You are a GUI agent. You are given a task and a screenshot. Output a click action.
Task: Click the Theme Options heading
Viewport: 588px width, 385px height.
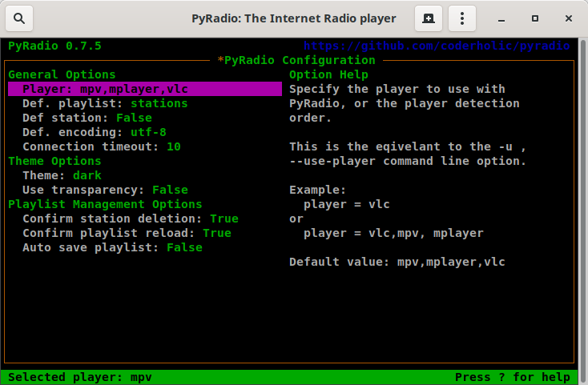[54, 161]
